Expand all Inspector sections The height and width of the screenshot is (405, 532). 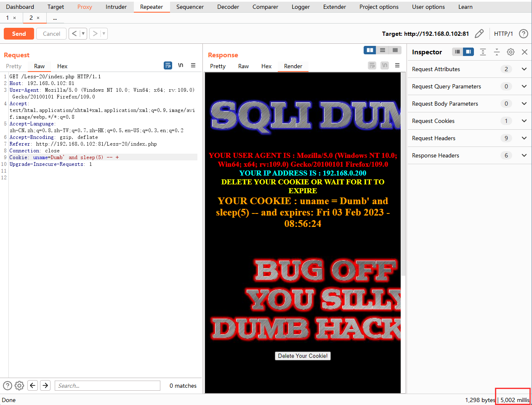tap(483, 52)
